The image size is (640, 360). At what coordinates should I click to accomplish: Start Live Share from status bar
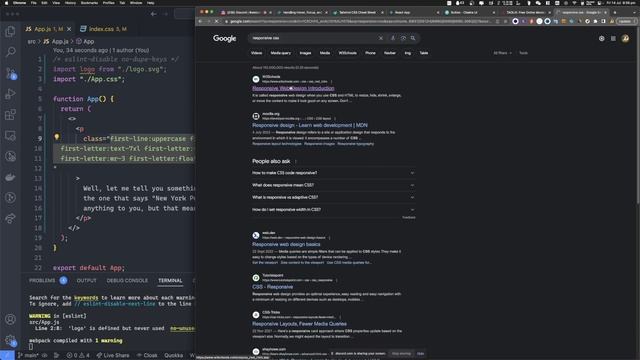pos(113,355)
